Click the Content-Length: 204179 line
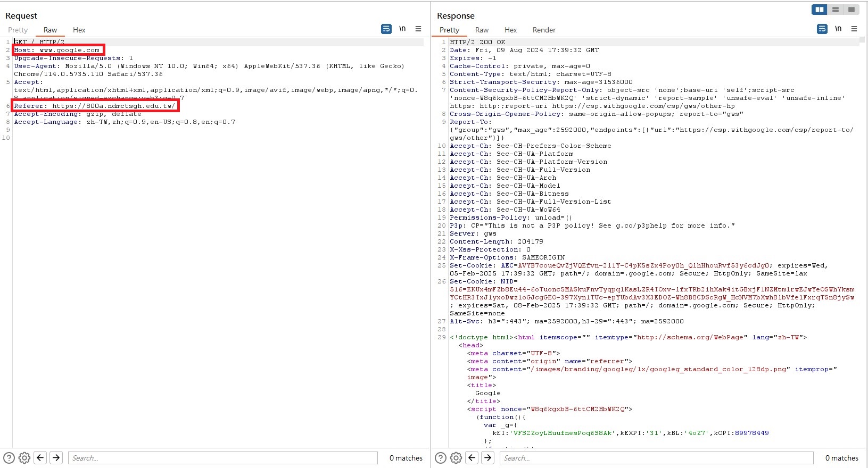Screen dimensions: 868x468 [x=497, y=241]
